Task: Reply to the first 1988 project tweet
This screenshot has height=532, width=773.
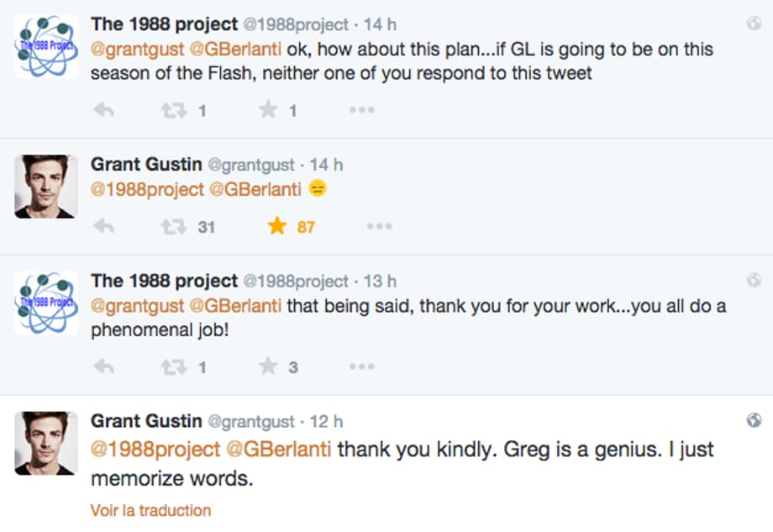Action: pos(103,110)
